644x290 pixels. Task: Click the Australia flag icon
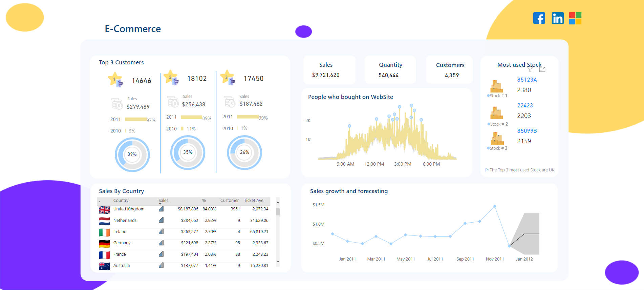[x=104, y=266]
